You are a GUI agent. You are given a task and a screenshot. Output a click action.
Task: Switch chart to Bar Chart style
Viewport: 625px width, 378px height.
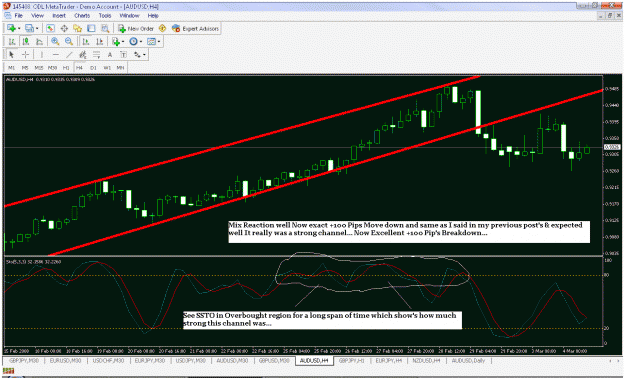coord(12,41)
